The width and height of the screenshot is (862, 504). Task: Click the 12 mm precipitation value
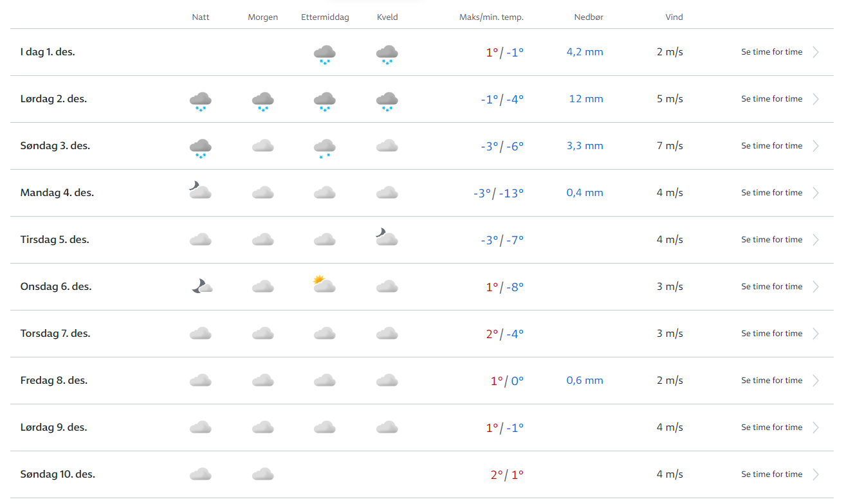point(586,99)
